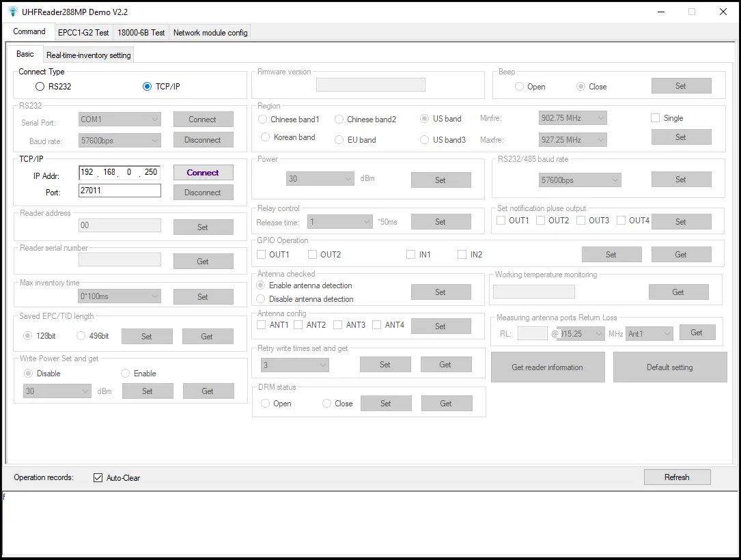Click the Refresh button
Screen dimensions: 741x560
click(677, 477)
